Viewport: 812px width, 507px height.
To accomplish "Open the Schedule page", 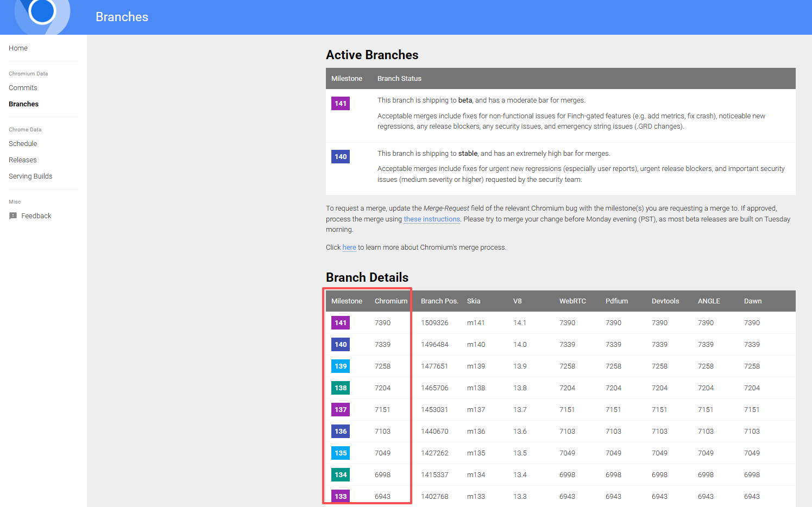I will 23,144.
